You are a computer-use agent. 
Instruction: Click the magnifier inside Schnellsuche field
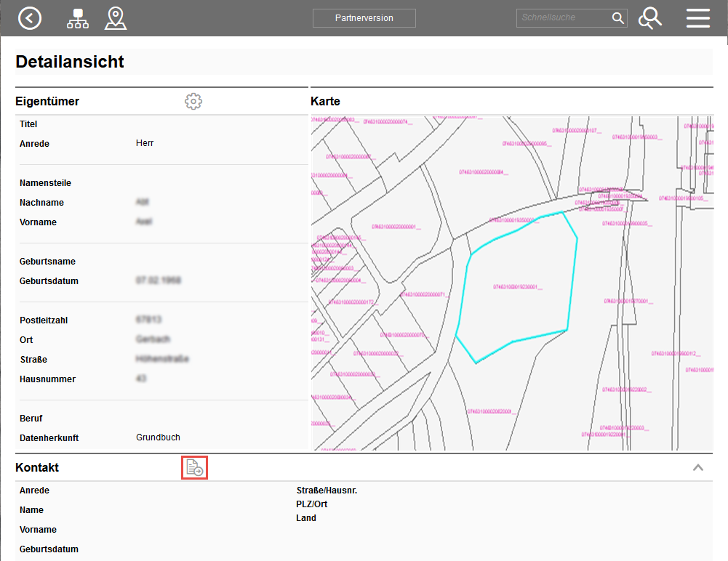[617, 18]
